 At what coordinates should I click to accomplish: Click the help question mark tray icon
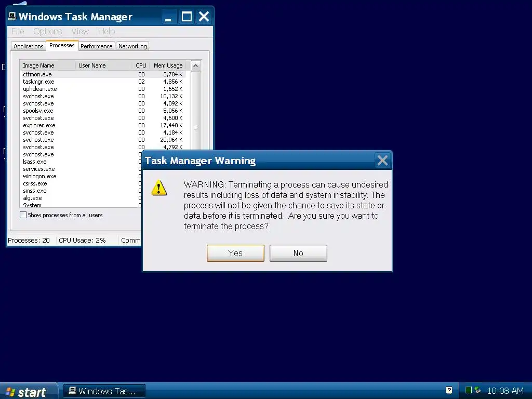point(449,391)
